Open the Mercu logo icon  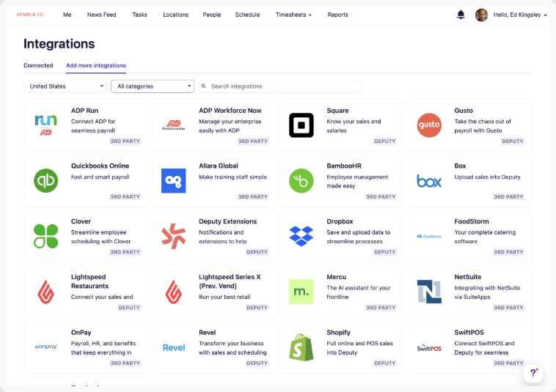[301, 292]
